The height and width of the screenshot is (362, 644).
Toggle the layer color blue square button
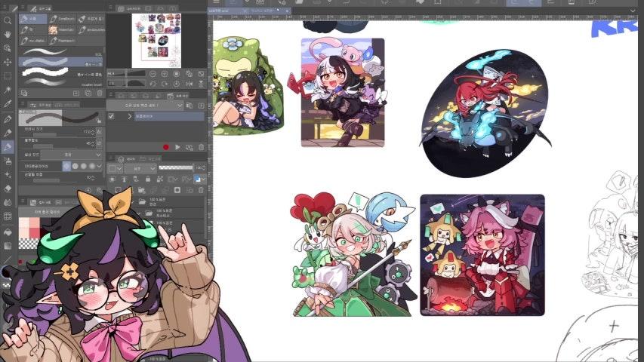coord(198,179)
